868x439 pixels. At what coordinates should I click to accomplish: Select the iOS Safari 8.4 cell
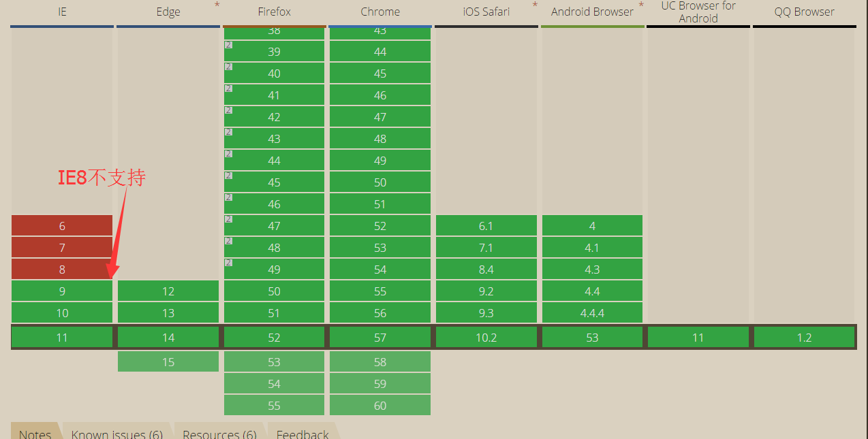pos(486,270)
